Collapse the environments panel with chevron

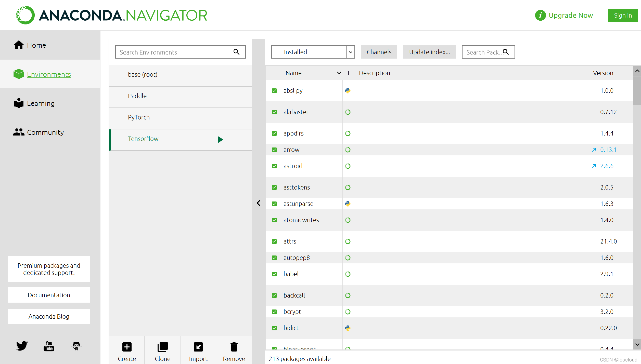(259, 203)
